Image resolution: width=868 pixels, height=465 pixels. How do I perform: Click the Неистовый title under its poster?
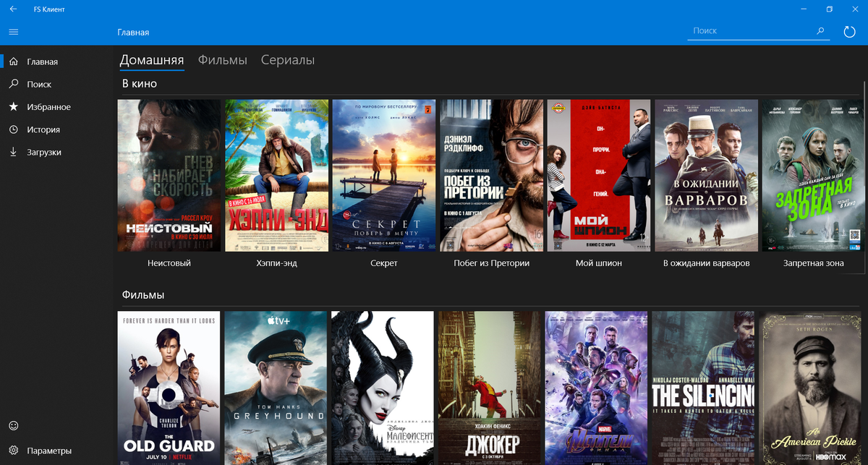169,263
